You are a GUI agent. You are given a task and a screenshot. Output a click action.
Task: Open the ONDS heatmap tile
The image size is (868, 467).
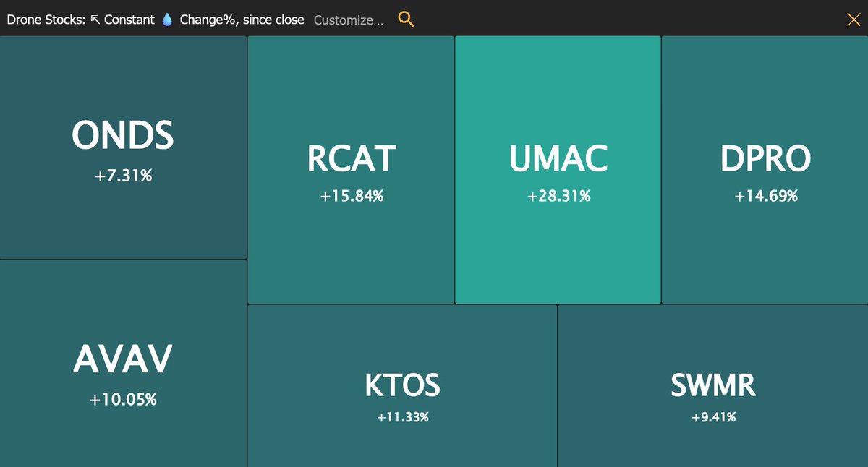coord(123,147)
